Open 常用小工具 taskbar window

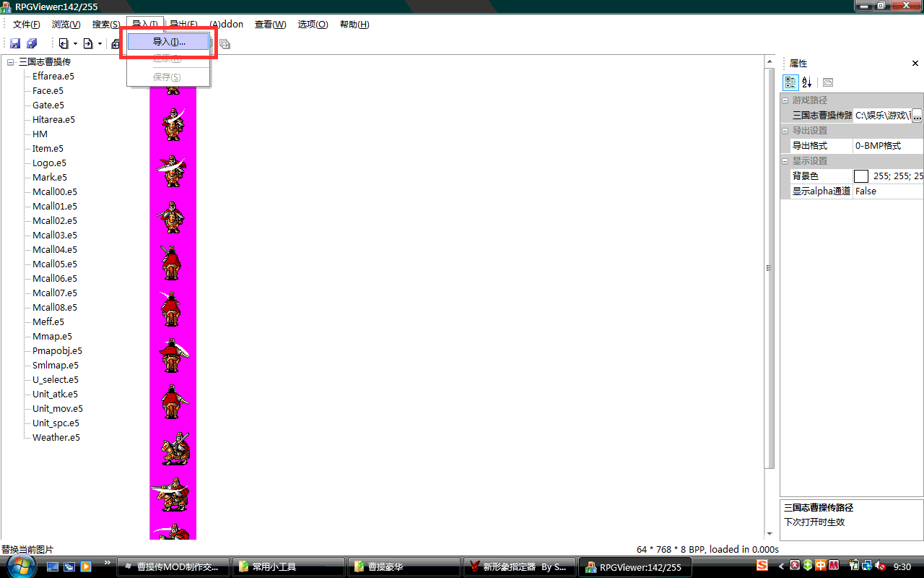(289, 567)
